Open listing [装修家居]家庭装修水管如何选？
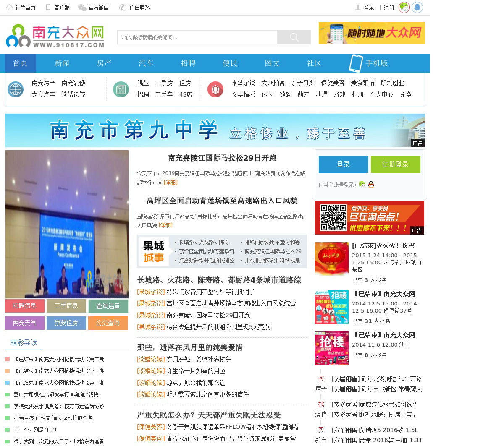 coord(374,404)
